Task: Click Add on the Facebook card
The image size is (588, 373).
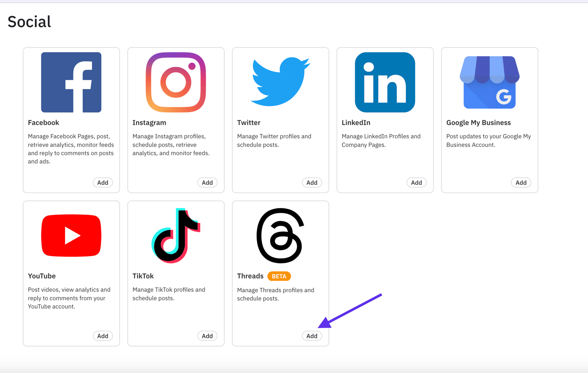Action: pos(103,182)
